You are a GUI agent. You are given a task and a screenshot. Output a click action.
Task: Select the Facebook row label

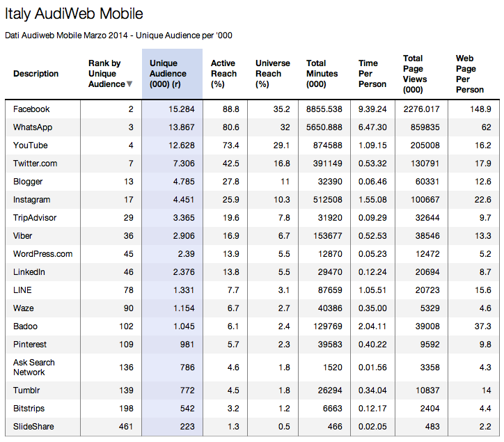point(31,109)
